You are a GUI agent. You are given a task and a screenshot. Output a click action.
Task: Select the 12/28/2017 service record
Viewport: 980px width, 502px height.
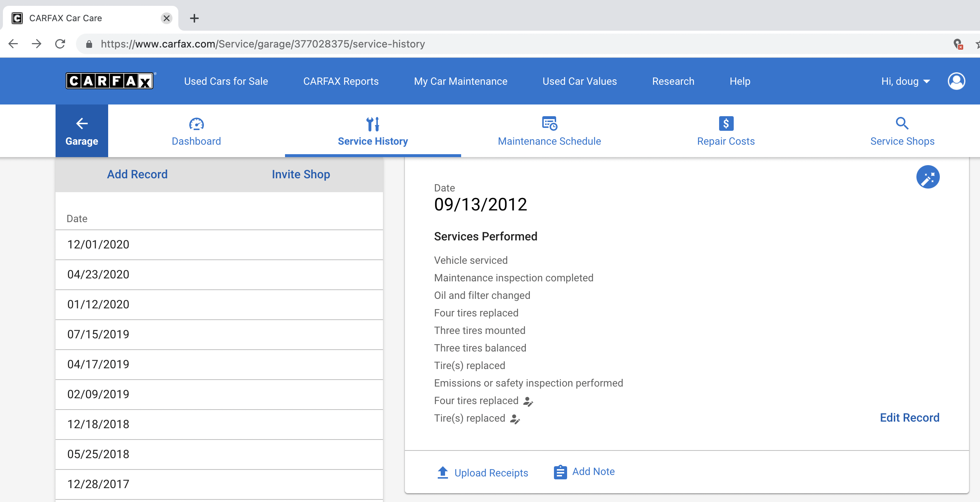point(219,484)
